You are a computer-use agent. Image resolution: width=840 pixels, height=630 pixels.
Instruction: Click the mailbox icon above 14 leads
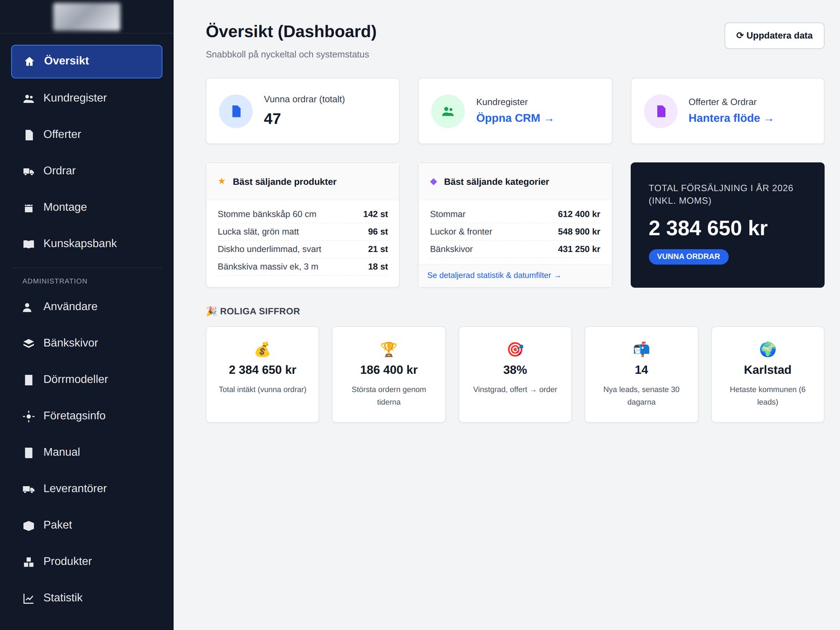click(x=642, y=350)
